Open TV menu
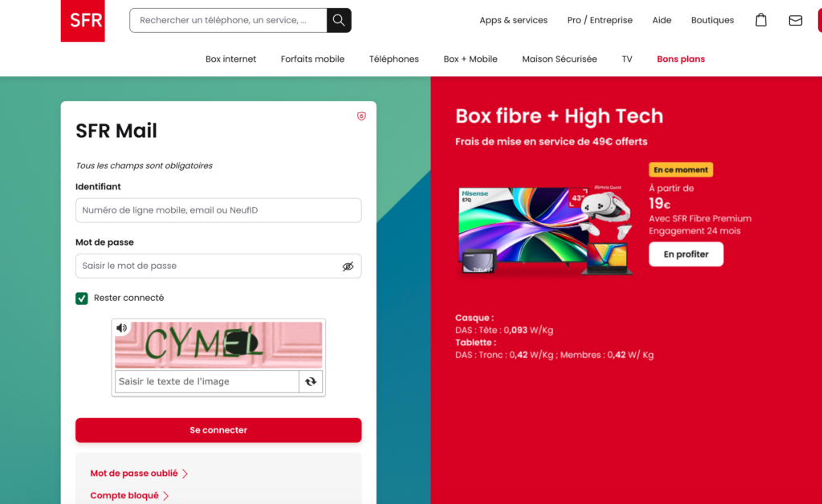The image size is (822, 504). (x=627, y=59)
